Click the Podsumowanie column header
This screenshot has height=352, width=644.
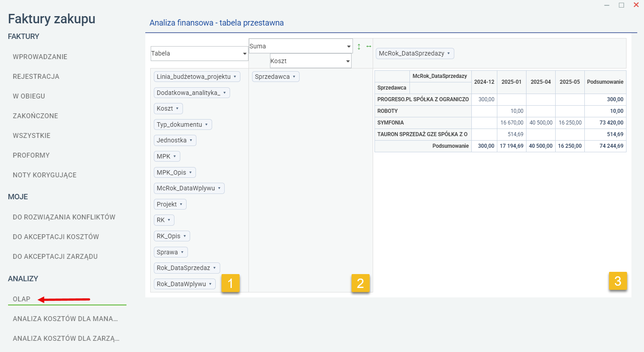605,82
